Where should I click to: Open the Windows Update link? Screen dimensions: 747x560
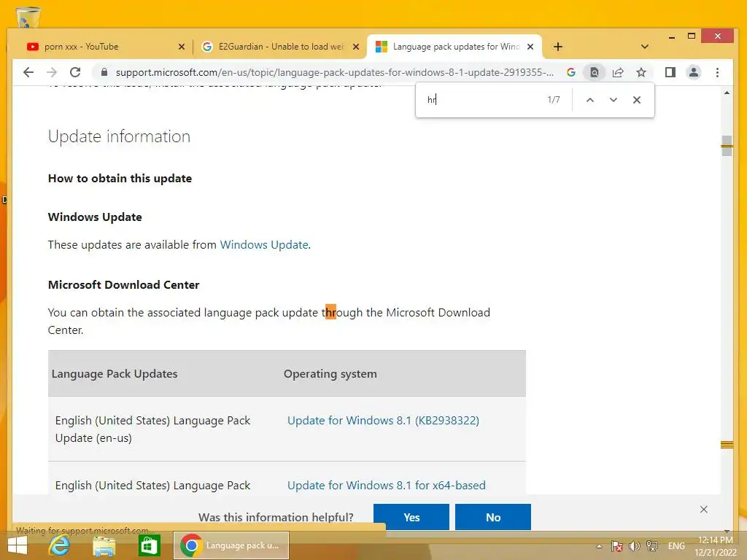pyautogui.click(x=264, y=245)
